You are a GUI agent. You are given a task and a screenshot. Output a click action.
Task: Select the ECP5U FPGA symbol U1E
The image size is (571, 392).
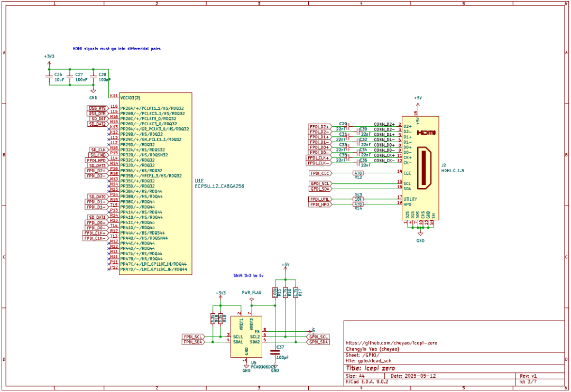(x=156, y=185)
